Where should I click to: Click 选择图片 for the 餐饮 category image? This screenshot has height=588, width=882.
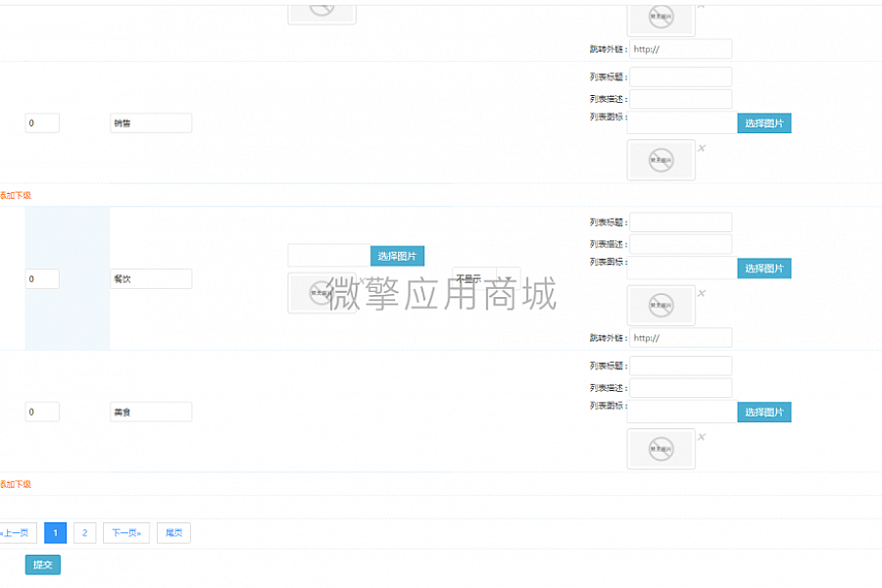[x=397, y=256]
